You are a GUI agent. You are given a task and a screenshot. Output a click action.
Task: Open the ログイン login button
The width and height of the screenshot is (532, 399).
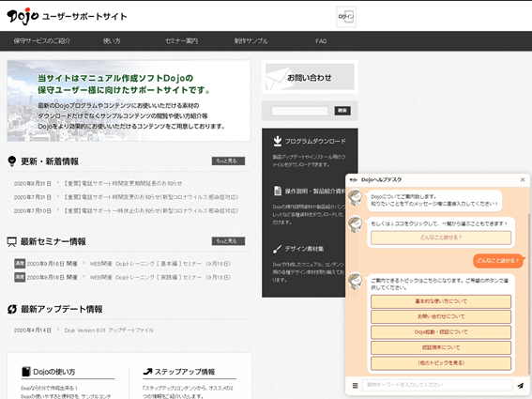coord(346,16)
